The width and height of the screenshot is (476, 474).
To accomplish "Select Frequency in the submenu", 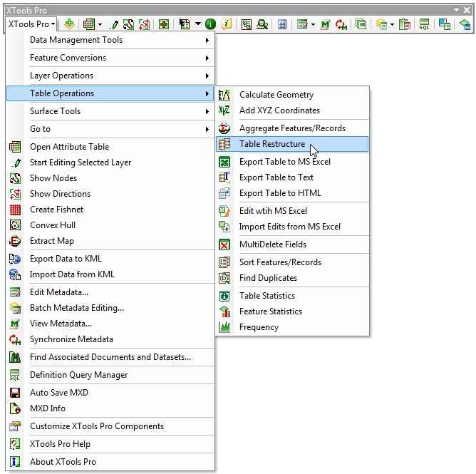I will click(292, 327).
